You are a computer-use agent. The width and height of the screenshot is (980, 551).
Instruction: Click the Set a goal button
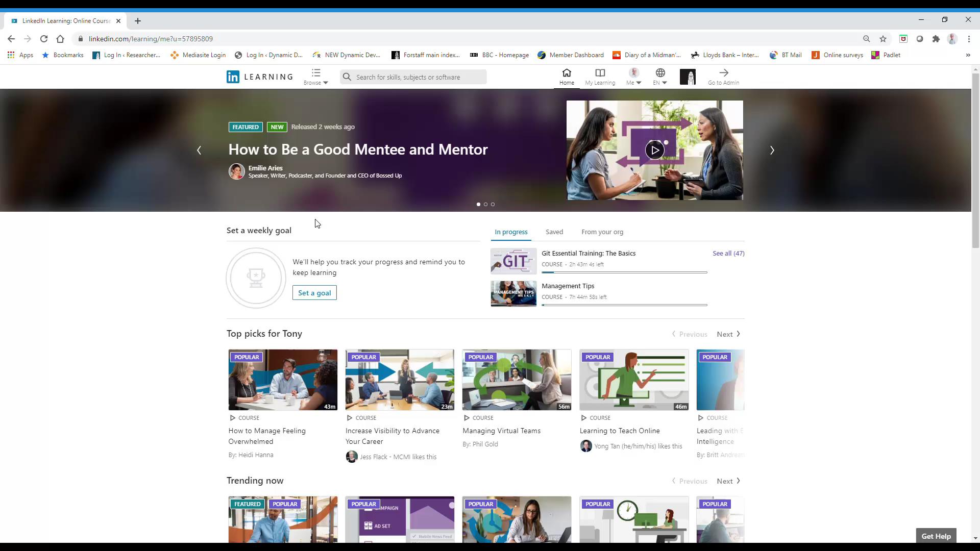[314, 292]
